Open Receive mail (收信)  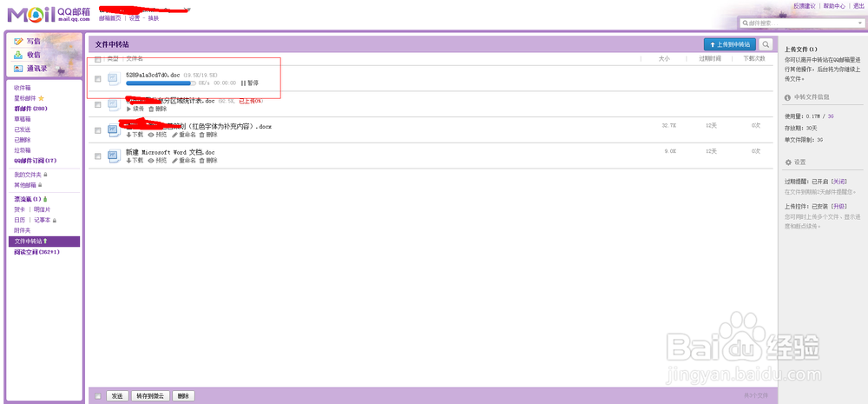click(x=33, y=55)
